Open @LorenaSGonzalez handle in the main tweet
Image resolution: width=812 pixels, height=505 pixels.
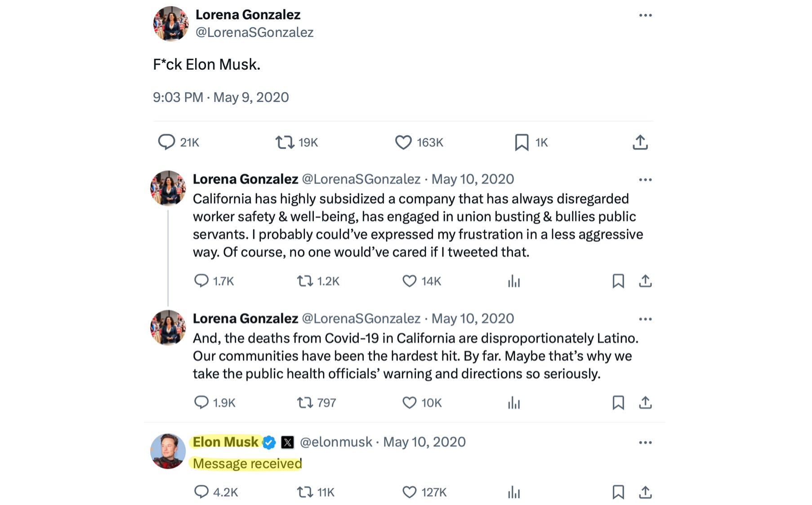pos(254,32)
